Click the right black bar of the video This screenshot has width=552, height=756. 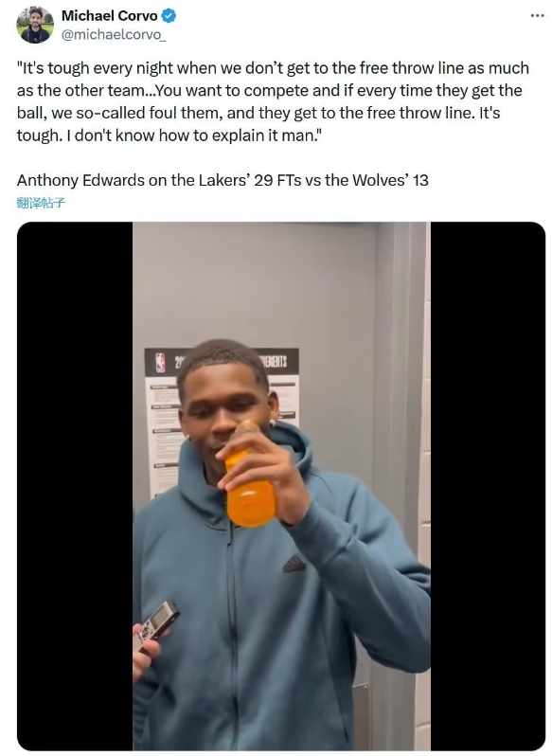click(488, 486)
